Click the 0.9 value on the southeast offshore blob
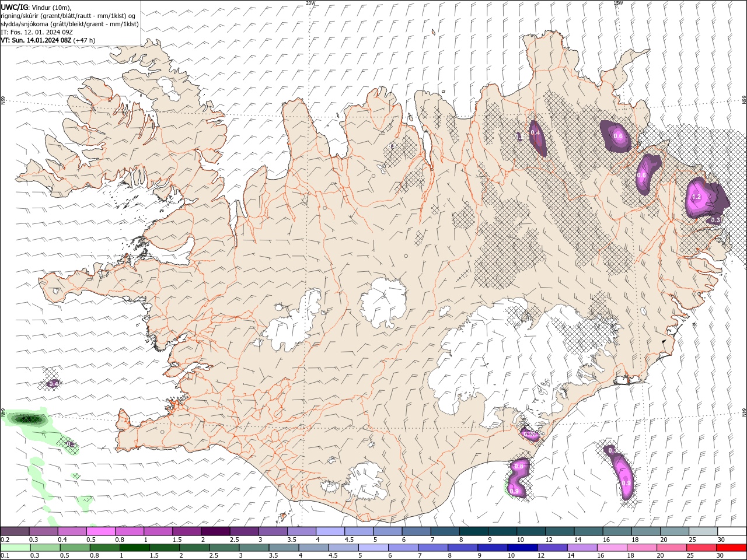The image size is (747, 560). [626, 484]
